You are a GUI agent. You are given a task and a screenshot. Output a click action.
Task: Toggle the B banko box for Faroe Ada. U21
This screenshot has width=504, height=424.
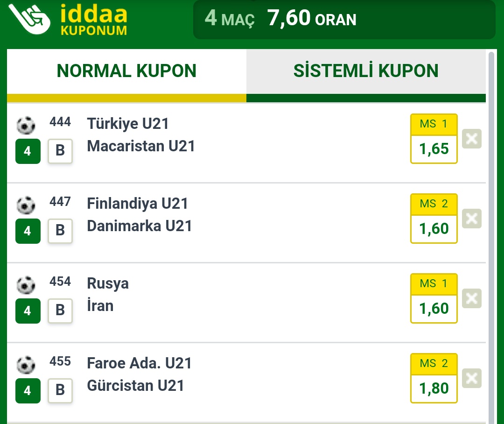point(60,390)
